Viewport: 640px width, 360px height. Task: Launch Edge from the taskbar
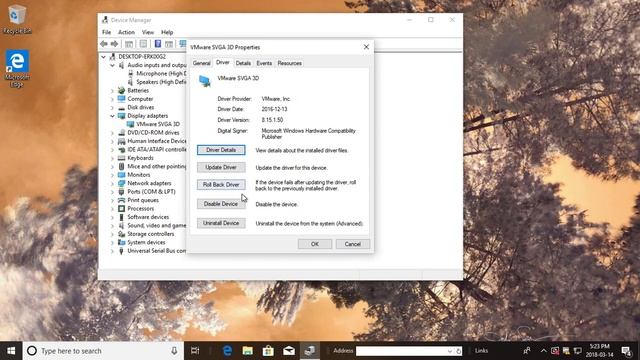(x=227, y=351)
